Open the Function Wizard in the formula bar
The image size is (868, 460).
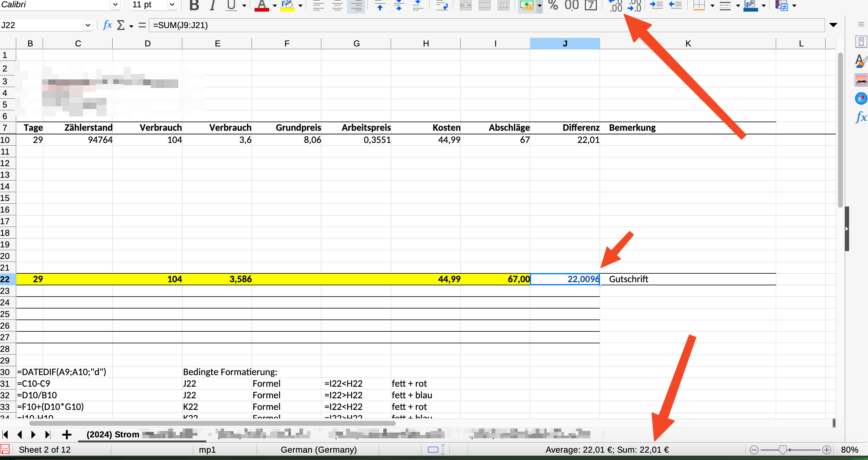107,25
